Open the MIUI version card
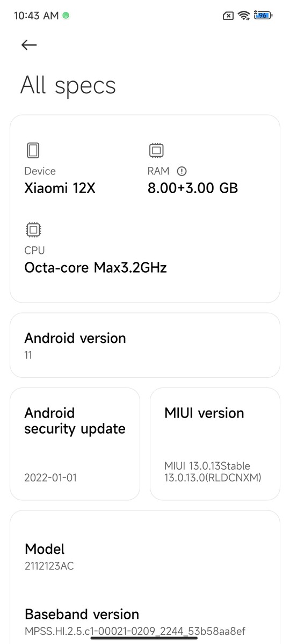 pyautogui.click(x=215, y=444)
